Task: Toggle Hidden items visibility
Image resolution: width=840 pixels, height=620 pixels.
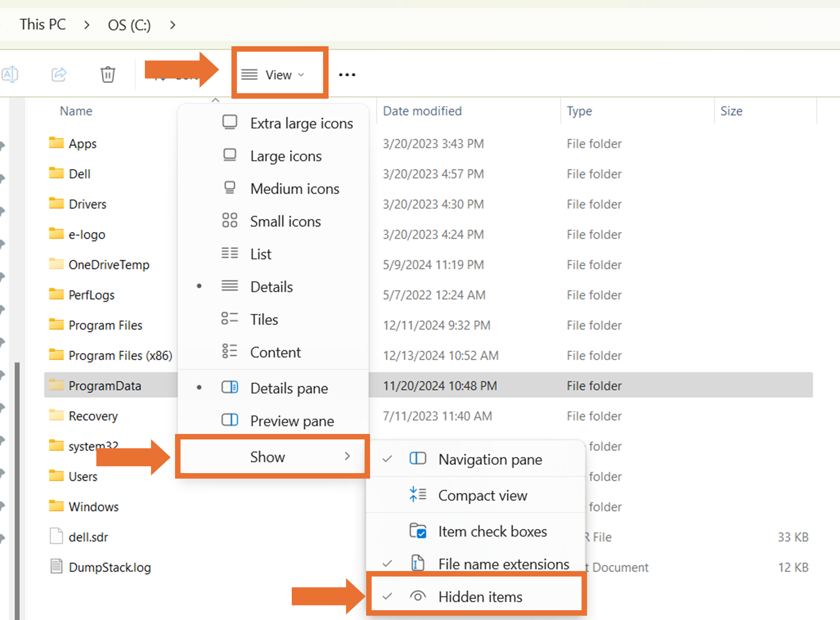Action: pyautogui.click(x=480, y=597)
